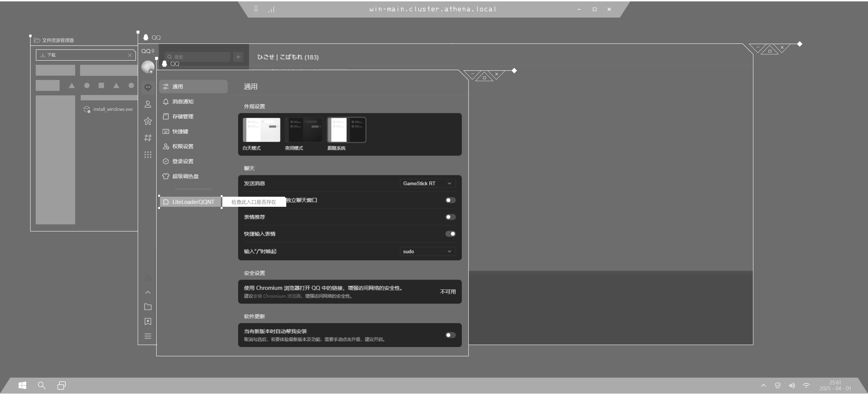
Task: Choose the 夜间模式 theme thumbnail
Action: click(x=304, y=130)
